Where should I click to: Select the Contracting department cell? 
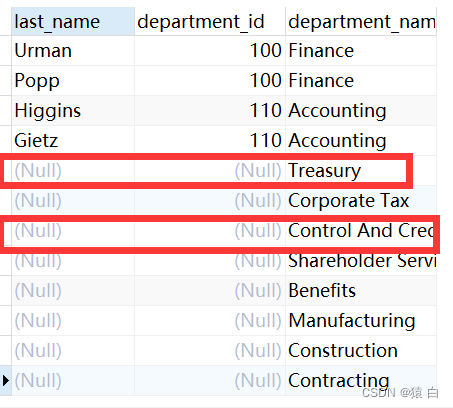[361, 381]
